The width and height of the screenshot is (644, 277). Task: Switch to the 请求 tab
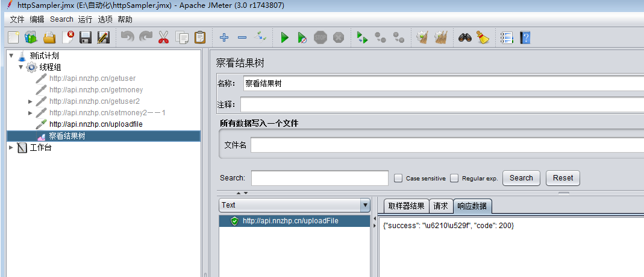pyautogui.click(x=441, y=206)
